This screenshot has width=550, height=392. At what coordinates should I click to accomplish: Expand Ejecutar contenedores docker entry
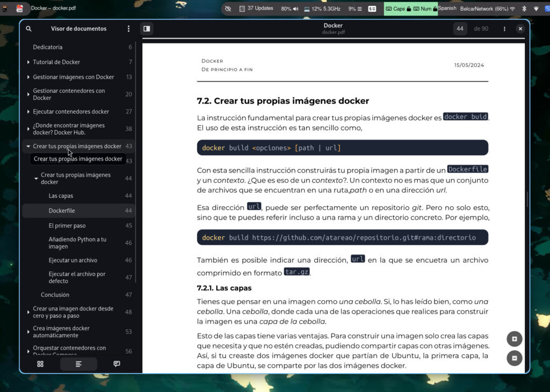(28, 112)
